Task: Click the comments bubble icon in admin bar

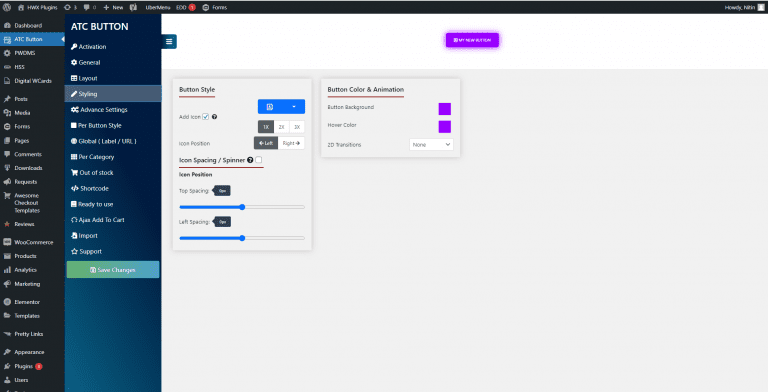Action: 89,7
